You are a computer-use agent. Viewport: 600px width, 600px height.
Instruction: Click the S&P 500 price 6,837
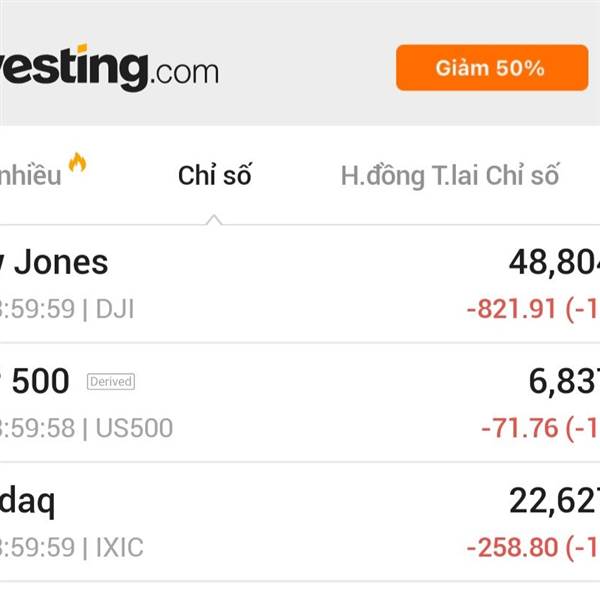[564, 381]
